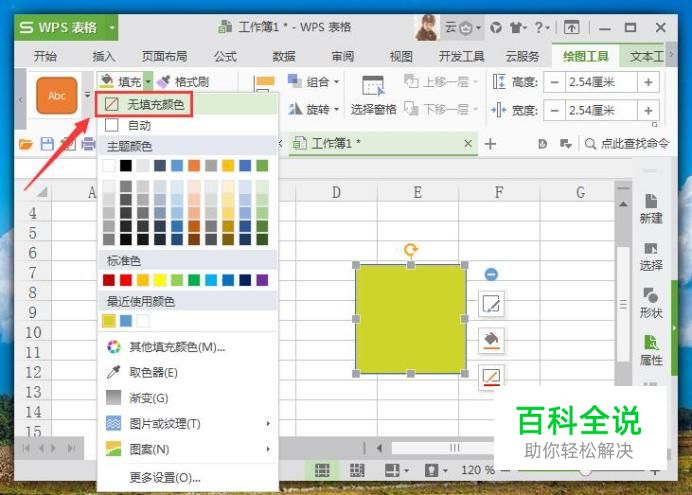
Task: Increase the shape width value
Action: [x=648, y=110]
